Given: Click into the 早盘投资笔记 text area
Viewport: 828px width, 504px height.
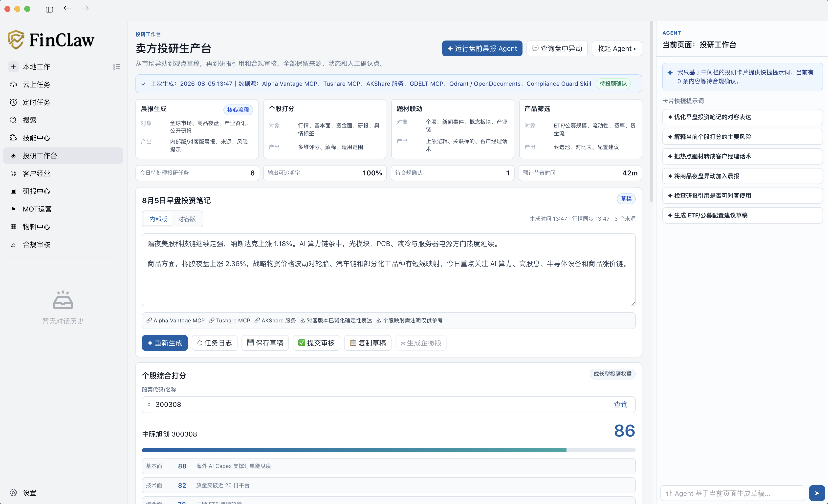Looking at the screenshot, I should 389,270.
